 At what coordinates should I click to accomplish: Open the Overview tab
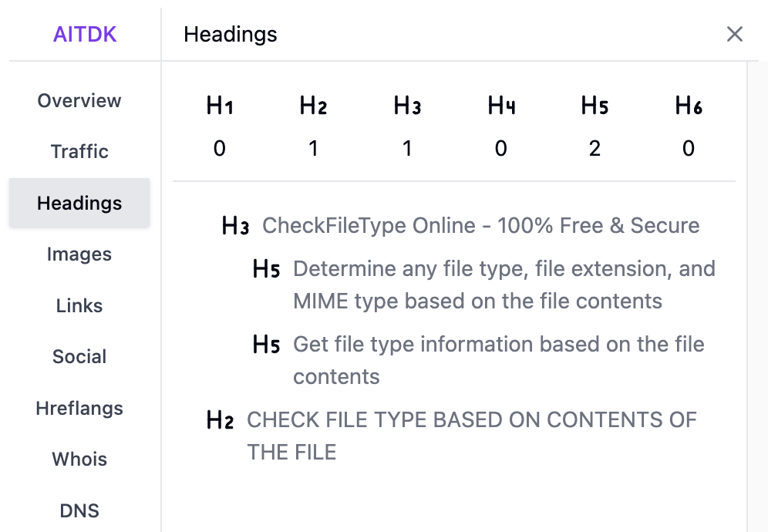pos(79,101)
